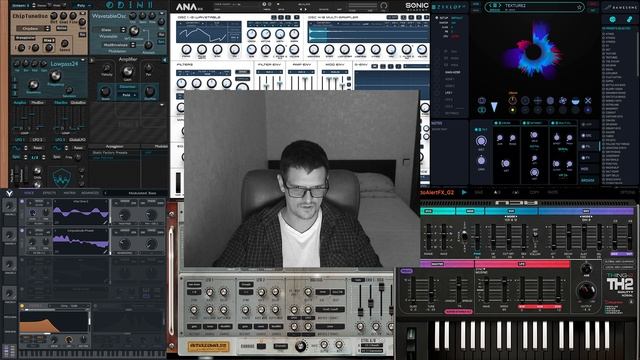Viewport: 640px width, 360px height.
Task: Toggle Sync on Odin LFO 1
Action: pos(16,157)
